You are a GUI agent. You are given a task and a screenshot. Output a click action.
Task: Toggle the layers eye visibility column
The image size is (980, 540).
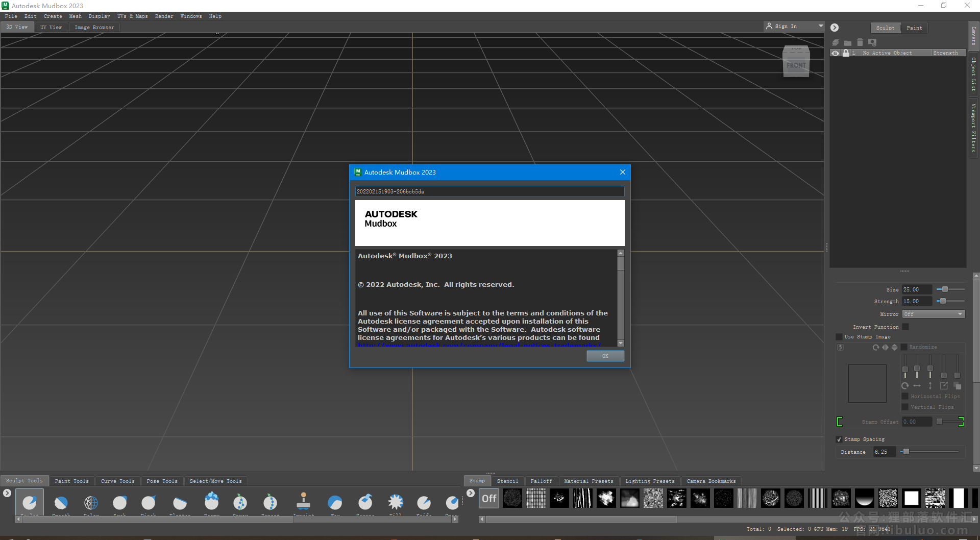[x=836, y=53]
